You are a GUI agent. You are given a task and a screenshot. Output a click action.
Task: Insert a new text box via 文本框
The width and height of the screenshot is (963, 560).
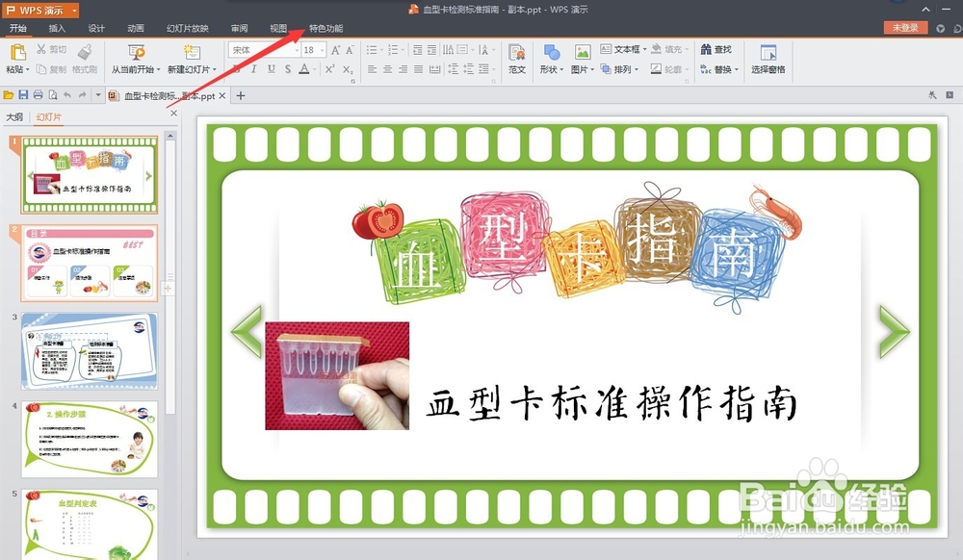pyautogui.click(x=622, y=49)
